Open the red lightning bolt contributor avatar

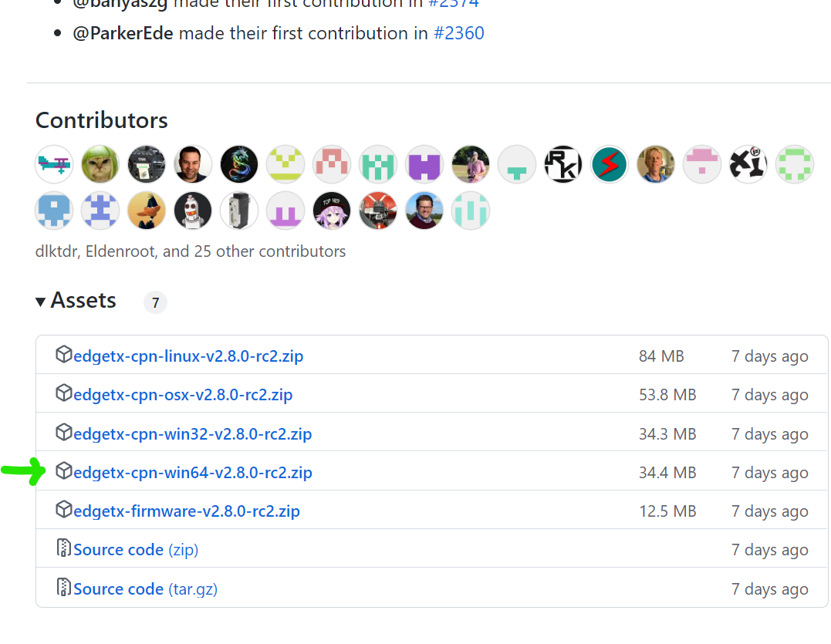[610, 164]
